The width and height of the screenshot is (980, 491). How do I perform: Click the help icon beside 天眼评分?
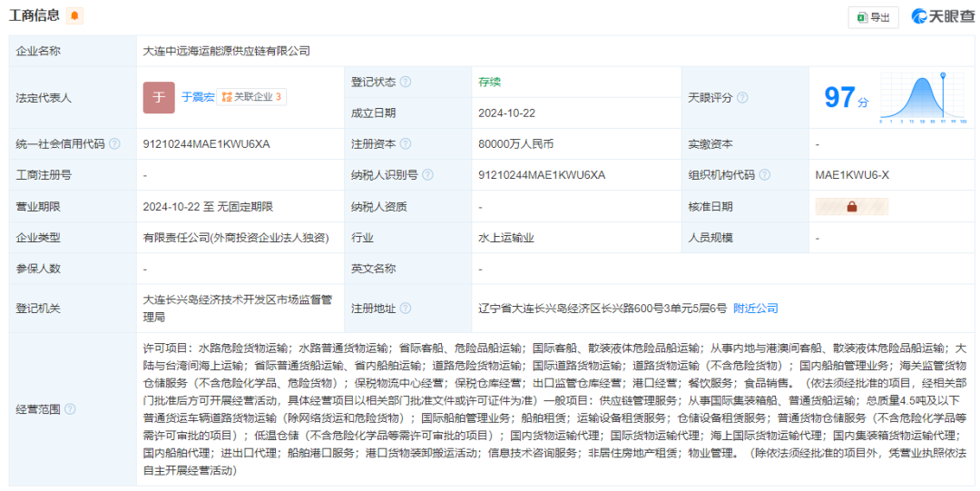[742, 97]
